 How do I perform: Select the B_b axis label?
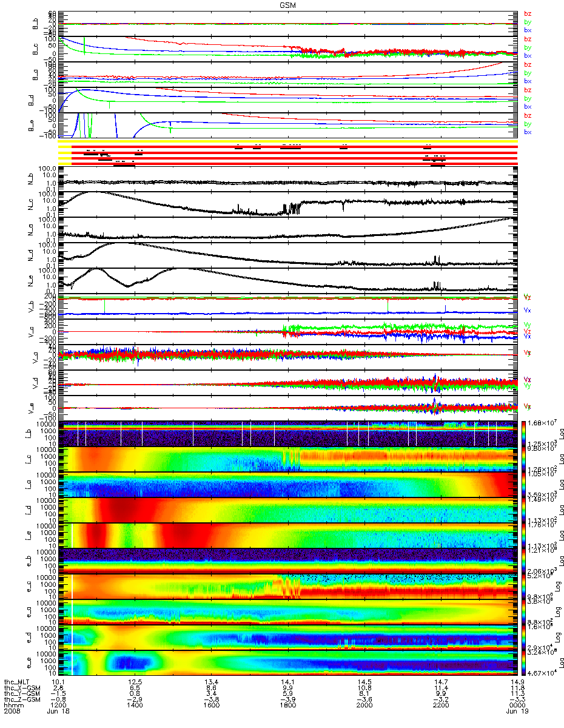35,24
